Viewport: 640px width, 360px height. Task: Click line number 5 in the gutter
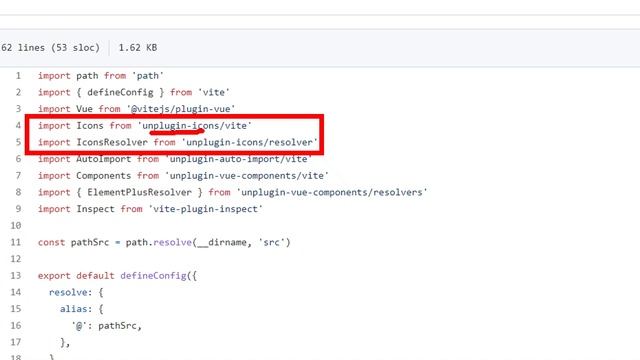click(x=18, y=142)
